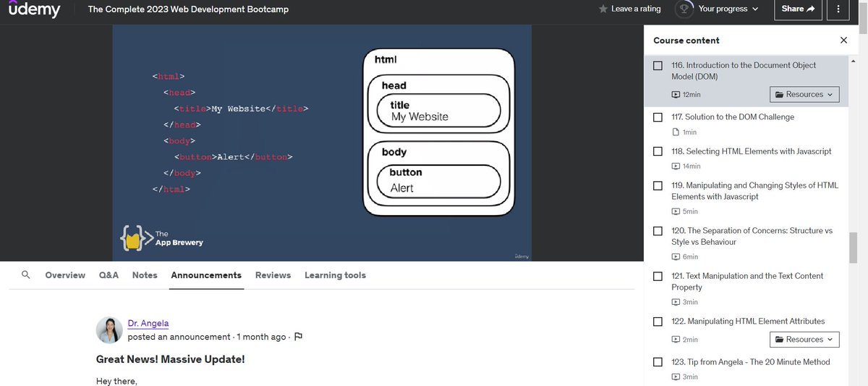Open the Notes tab
This screenshot has height=386, width=868.
click(145, 275)
